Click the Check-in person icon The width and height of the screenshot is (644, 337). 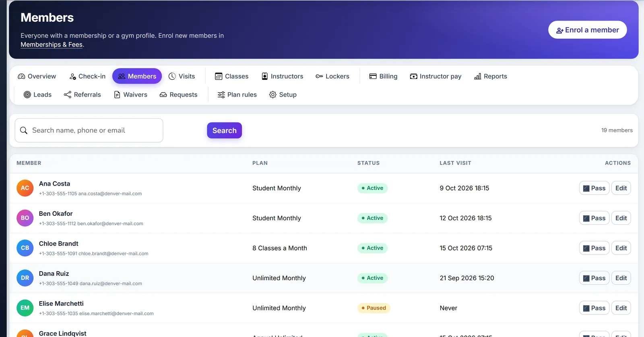[x=73, y=76]
